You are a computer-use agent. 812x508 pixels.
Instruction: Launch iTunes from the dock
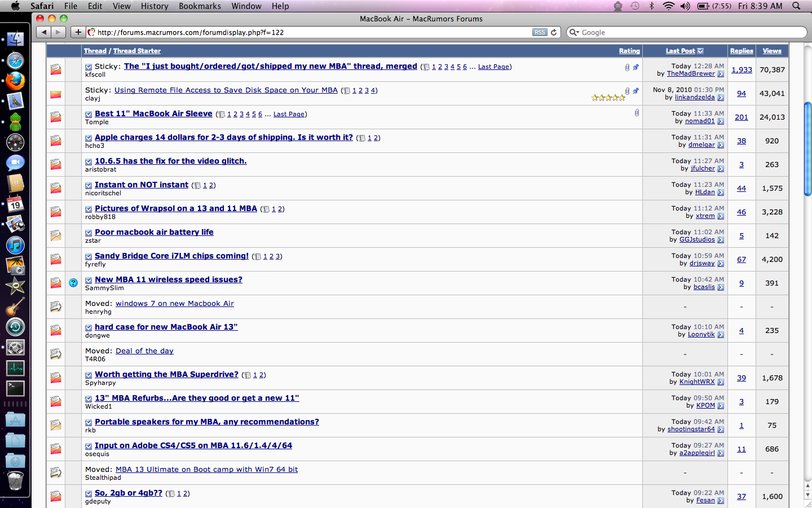(x=15, y=245)
